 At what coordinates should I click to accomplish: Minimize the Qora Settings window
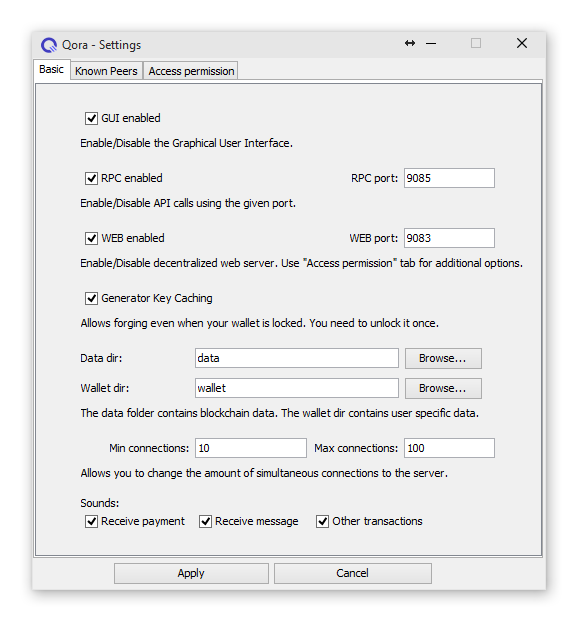click(431, 43)
